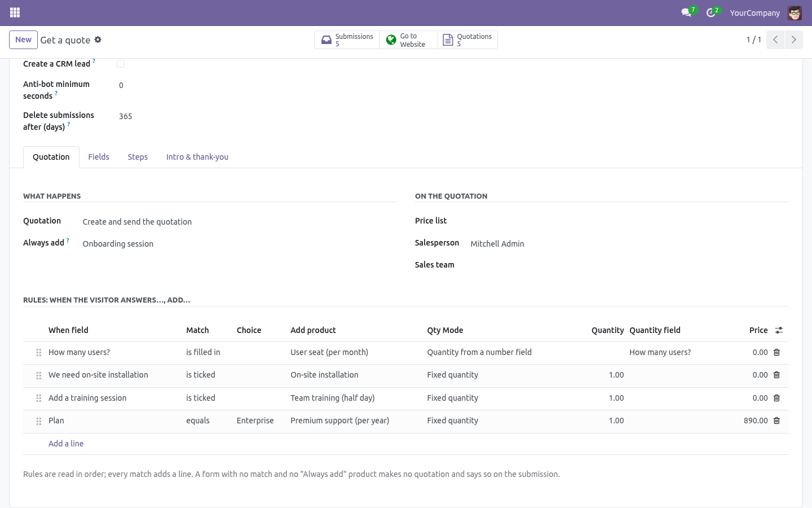
Task: Click the Go to Website button
Action: [408, 40]
